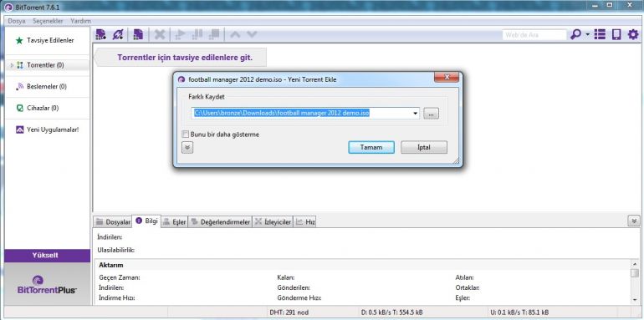Click the Add Torrent from URL icon
This screenshot has width=644, height=320.
(118, 34)
